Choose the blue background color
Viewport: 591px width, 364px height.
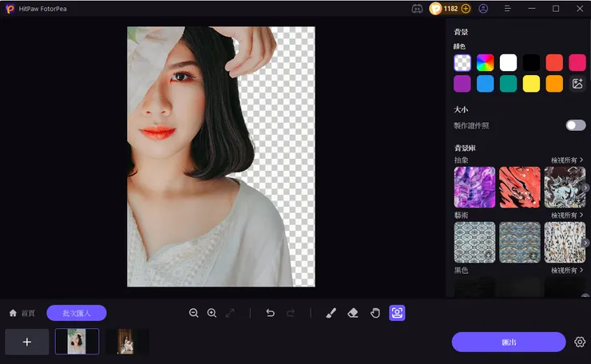pos(485,84)
